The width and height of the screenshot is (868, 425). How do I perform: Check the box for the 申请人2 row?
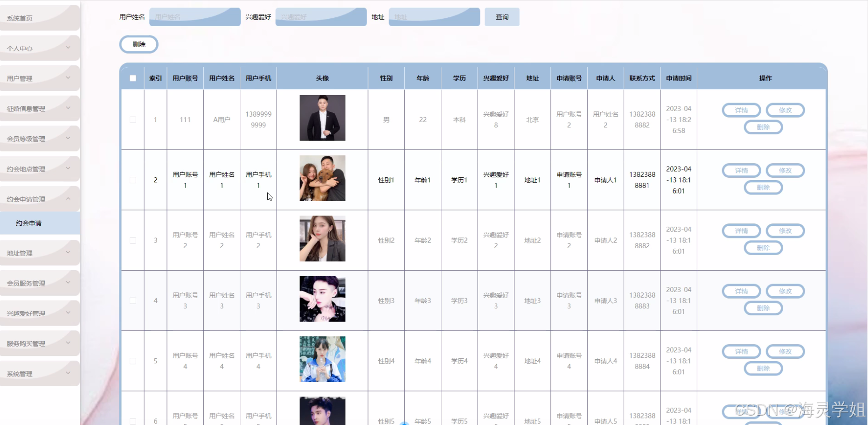[x=133, y=240]
